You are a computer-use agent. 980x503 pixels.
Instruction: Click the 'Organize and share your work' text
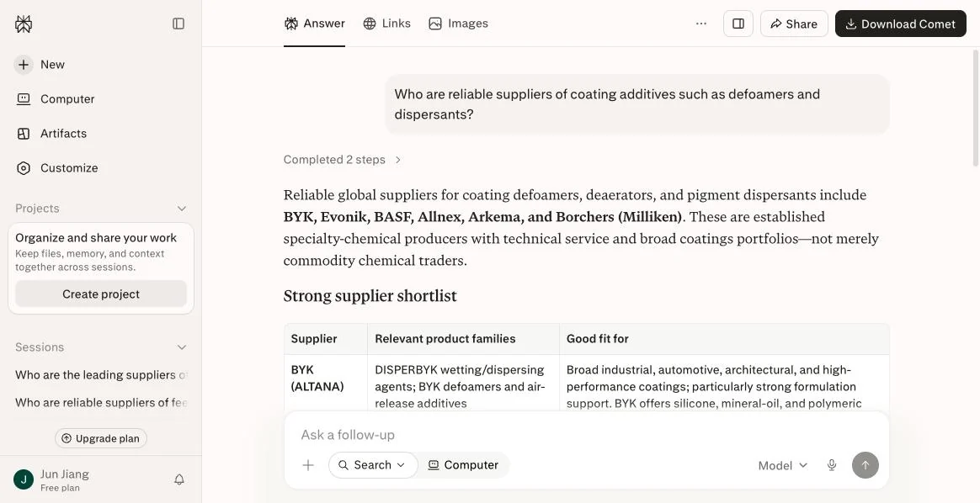(x=96, y=238)
